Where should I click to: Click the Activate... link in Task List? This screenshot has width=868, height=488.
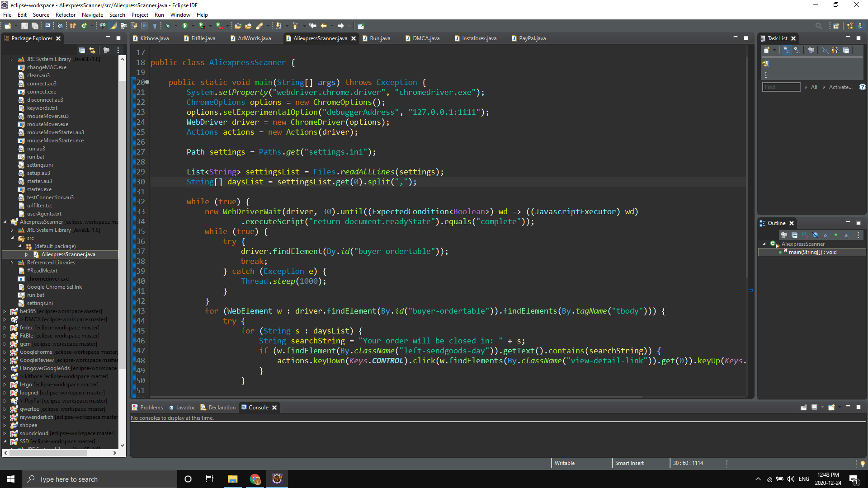click(840, 87)
